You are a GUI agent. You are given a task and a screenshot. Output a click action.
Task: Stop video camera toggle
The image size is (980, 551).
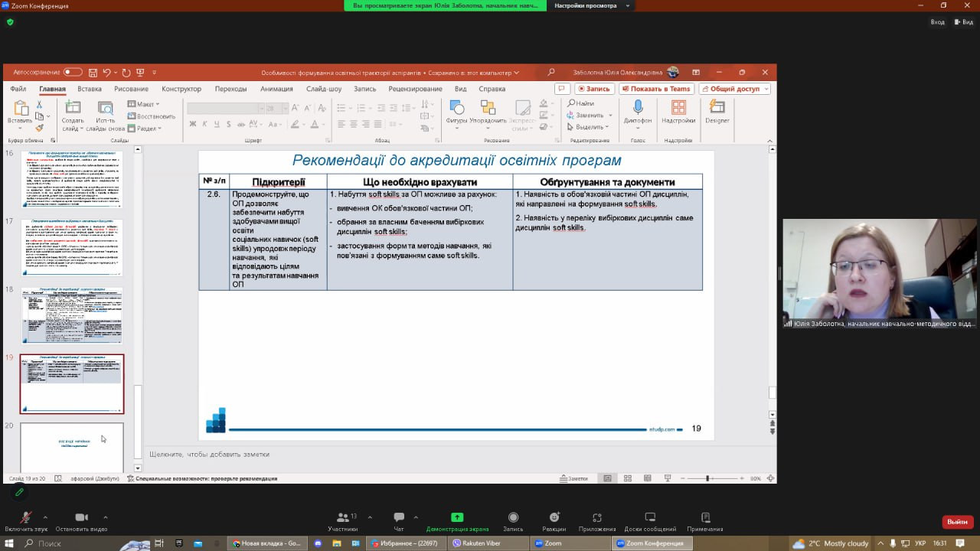pos(81,518)
